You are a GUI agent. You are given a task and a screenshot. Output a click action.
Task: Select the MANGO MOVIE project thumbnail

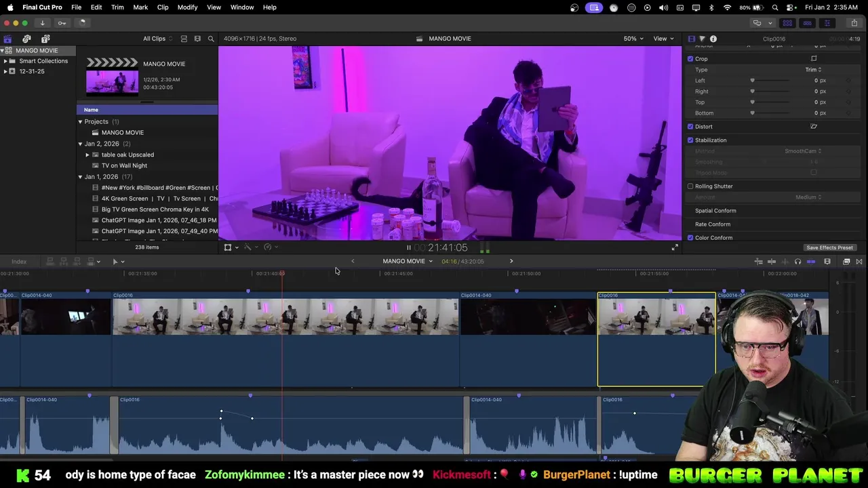tap(112, 77)
